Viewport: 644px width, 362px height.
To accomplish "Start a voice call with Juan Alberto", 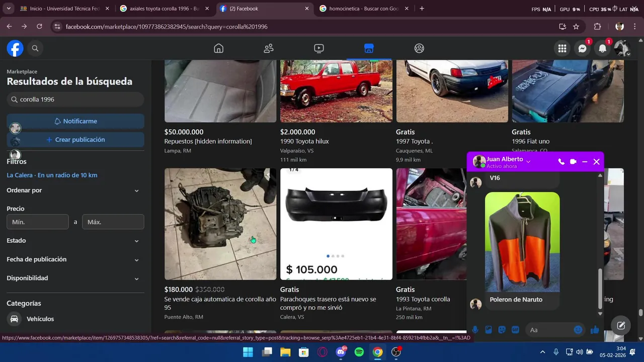I will tap(561, 162).
